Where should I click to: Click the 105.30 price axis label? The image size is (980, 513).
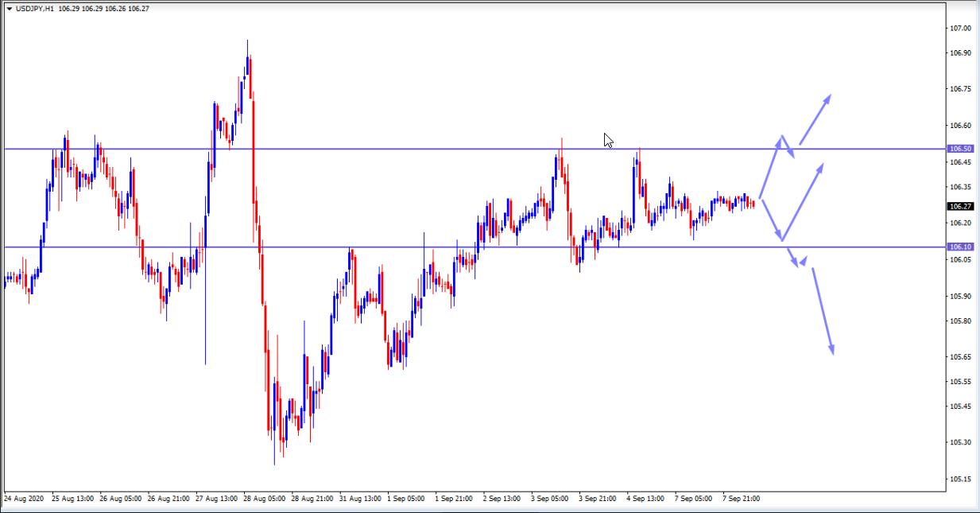click(960, 442)
